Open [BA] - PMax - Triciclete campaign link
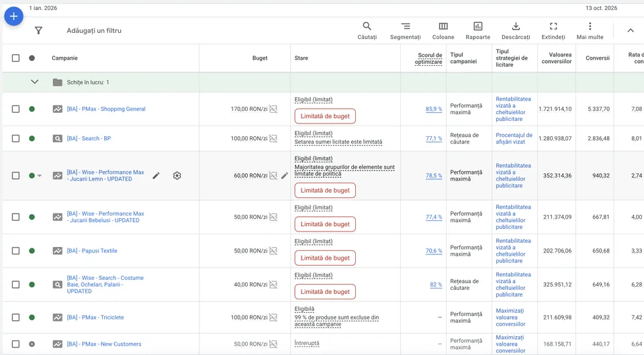644x355 pixels. pos(95,317)
